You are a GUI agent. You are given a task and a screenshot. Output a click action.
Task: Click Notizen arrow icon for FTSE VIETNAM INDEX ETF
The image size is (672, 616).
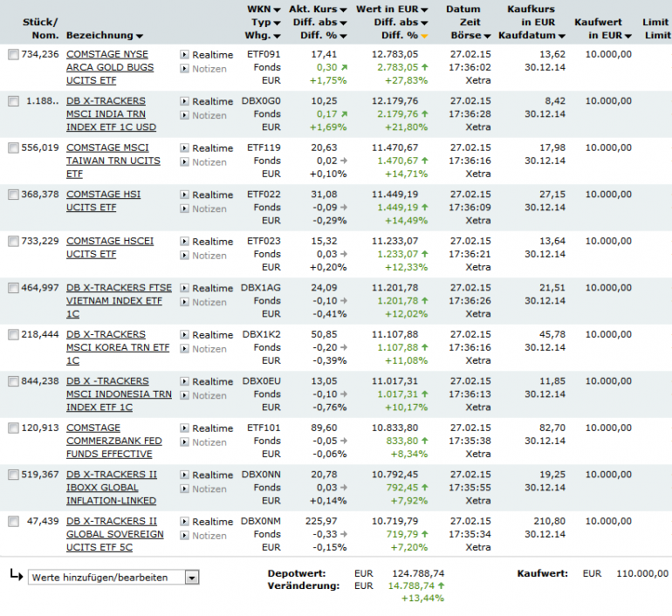tap(184, 302)
